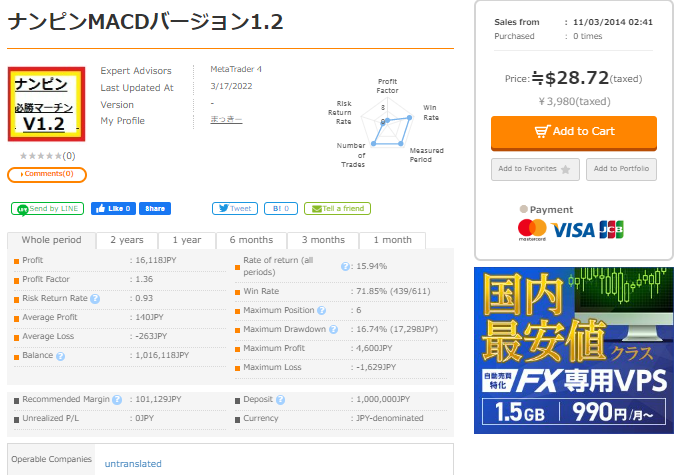Click Maximum Drawdown help icon
Image resolution: width=678 pixels, height=475 pixels.
point(333,329)
